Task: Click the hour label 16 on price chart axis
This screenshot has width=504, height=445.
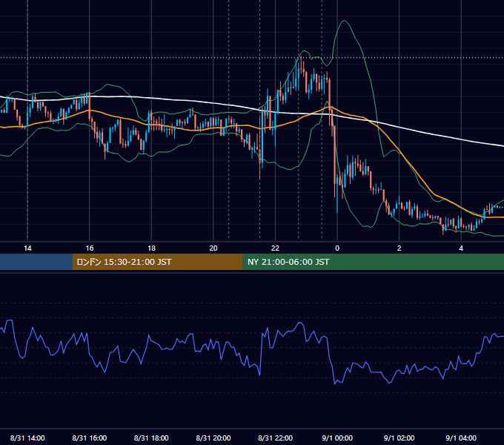Action: pyautogui.click(x=90, y=248)
